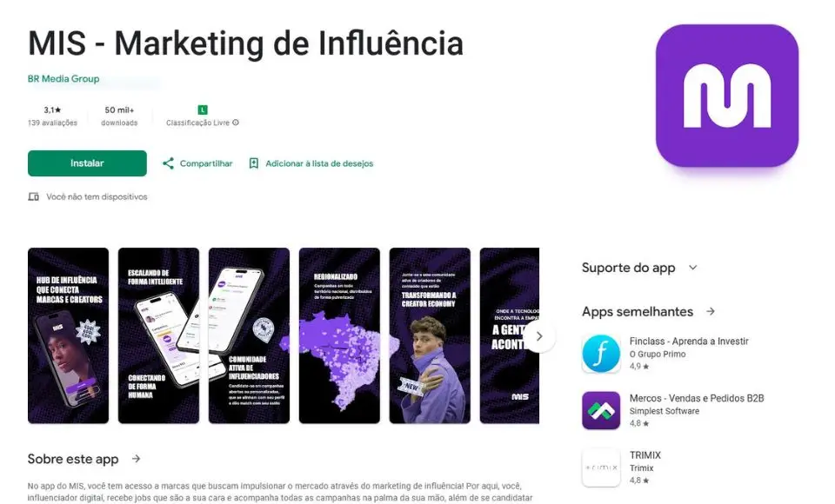Open the Brazil map Regionalizado screenshot

click(339, 335)
